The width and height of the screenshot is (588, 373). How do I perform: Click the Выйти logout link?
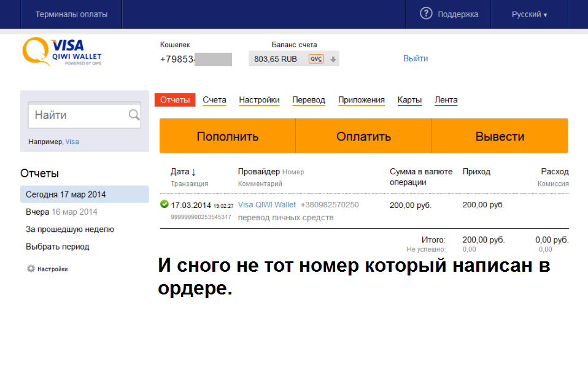point(416,58)
